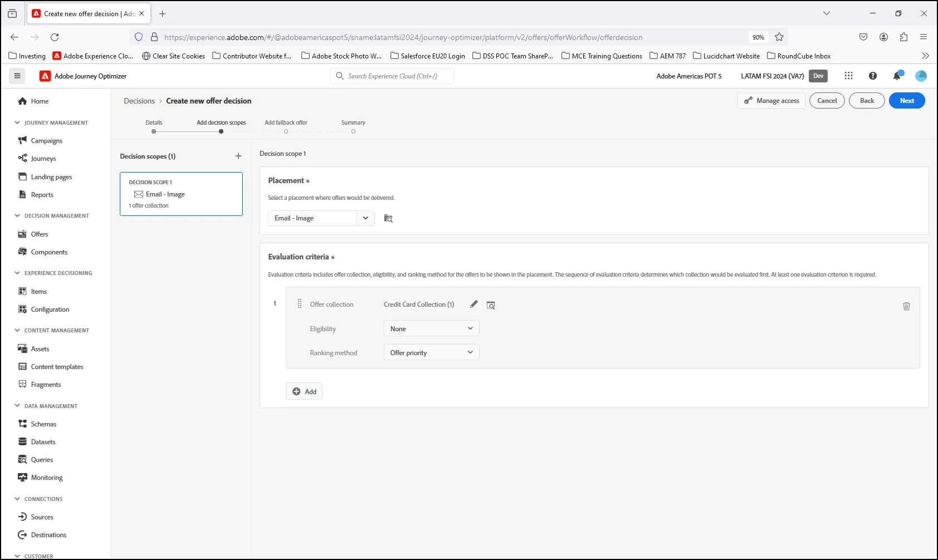
Task: Click the Decisions breadcrumb link
Action: point(139,101)
